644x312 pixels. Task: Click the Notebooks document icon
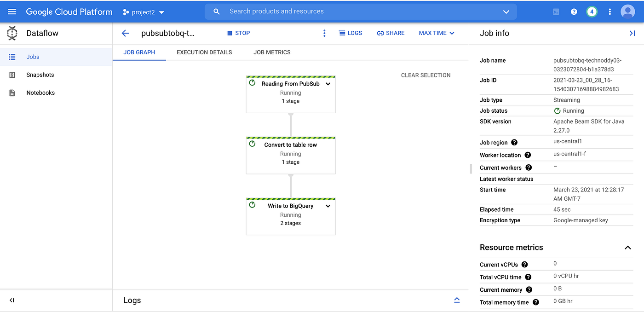tap(12, 92)
